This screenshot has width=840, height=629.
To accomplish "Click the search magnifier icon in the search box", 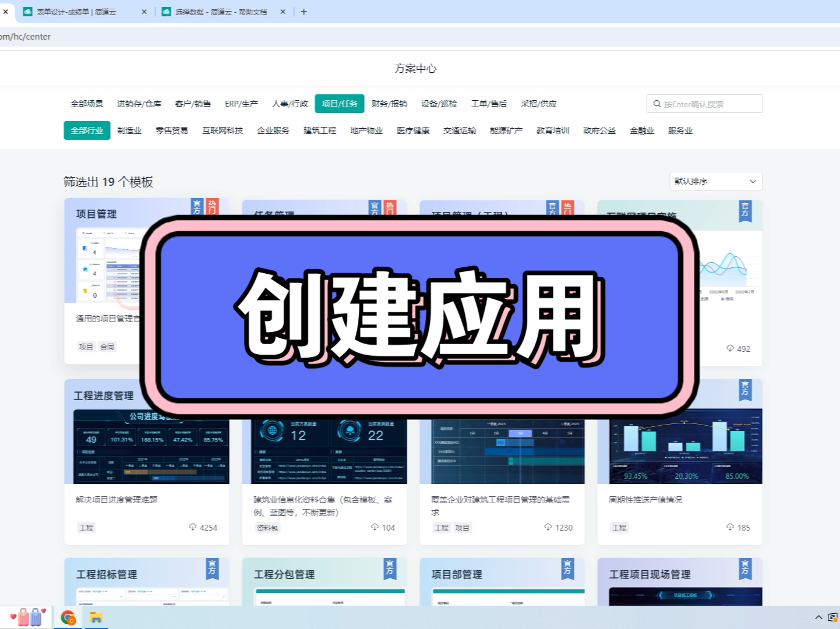I will [657, 104].
